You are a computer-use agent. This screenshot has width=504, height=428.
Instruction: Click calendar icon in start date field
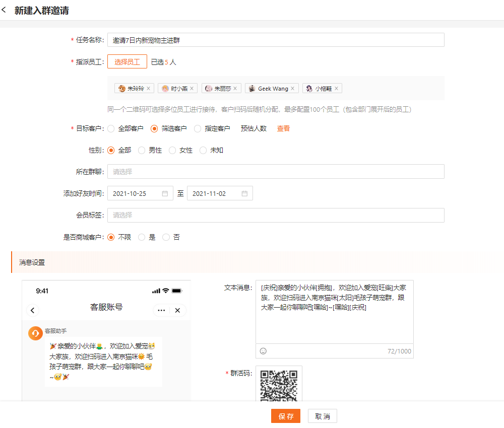165,193
